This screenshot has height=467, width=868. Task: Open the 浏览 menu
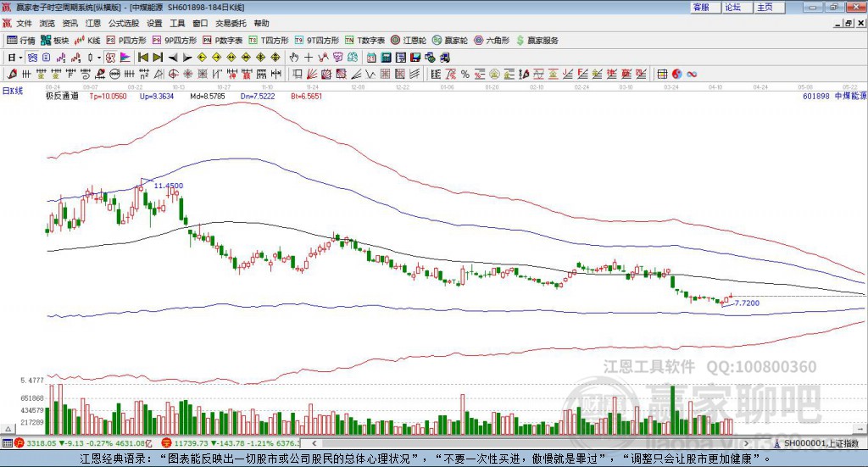pos(47,23)
